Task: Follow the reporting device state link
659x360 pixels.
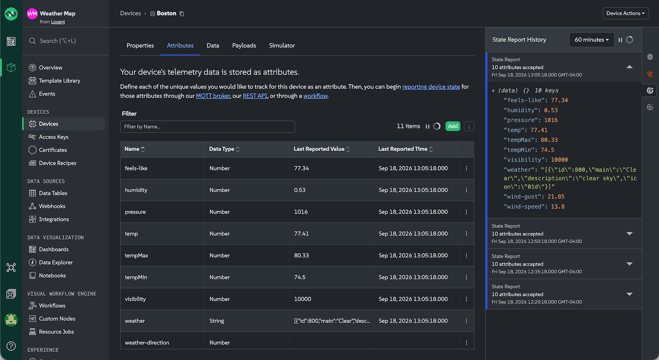Action: point(431,87)
